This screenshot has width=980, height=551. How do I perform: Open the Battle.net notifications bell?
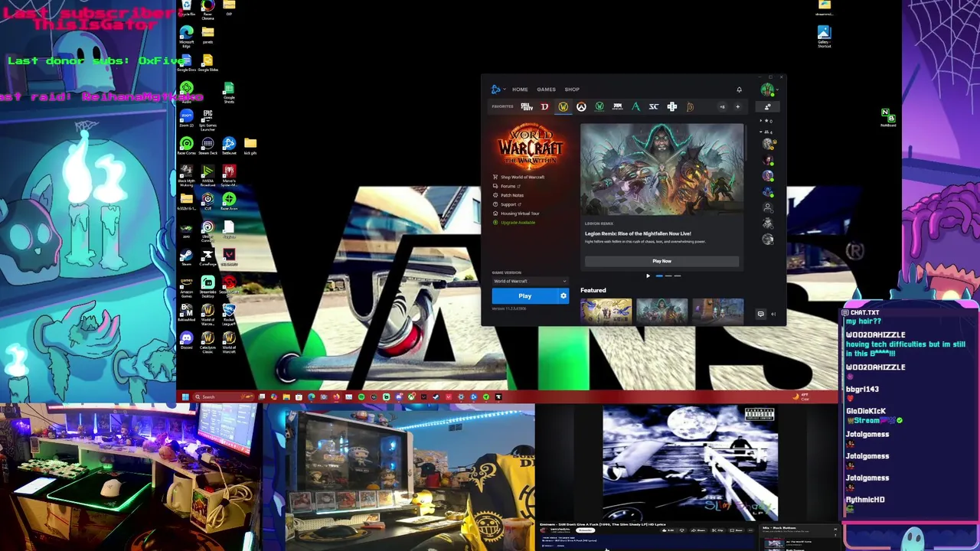click(739, 90)
